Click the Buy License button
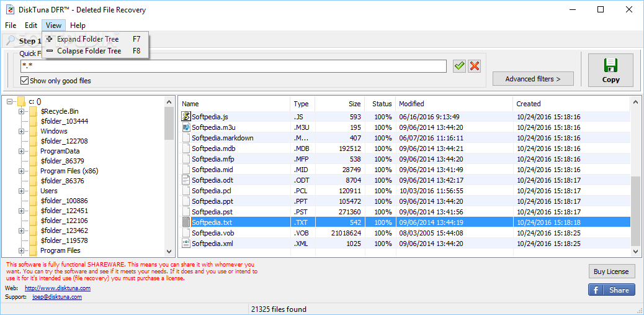Screen dimensions: 644x315 [611, 272]
